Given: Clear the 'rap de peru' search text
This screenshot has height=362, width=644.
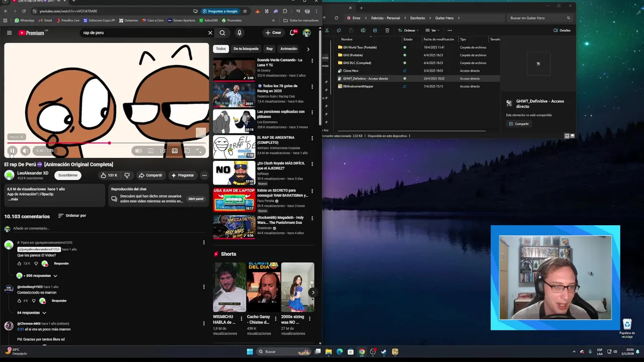Looking at the screenshot, I should (x=210, y=33).
